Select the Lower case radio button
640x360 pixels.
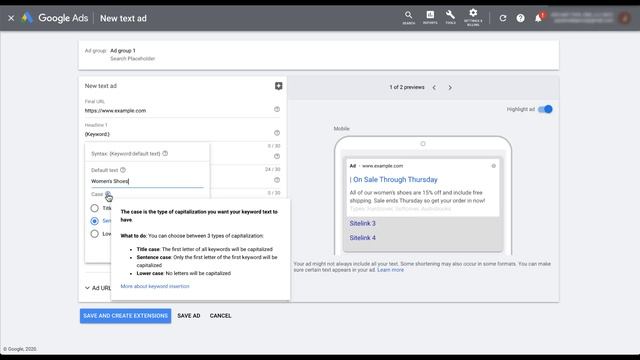[x=95, y=234]
